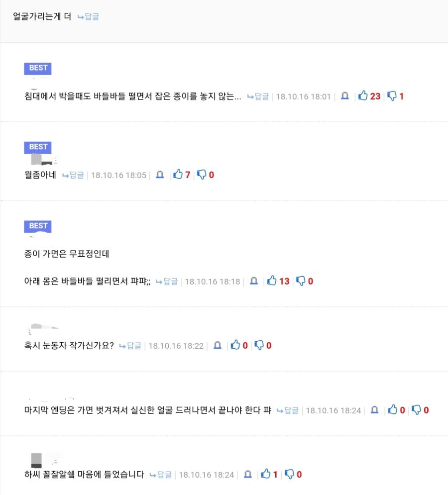Click the BEST badge above '뭘좀아네'
Viewport: 448px width, 495px height.
click(38, 147)
